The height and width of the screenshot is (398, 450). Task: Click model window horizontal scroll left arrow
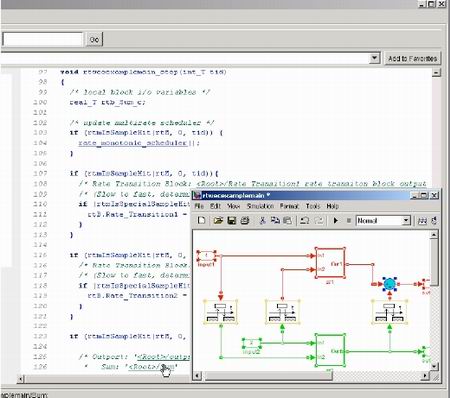(198, 376)
